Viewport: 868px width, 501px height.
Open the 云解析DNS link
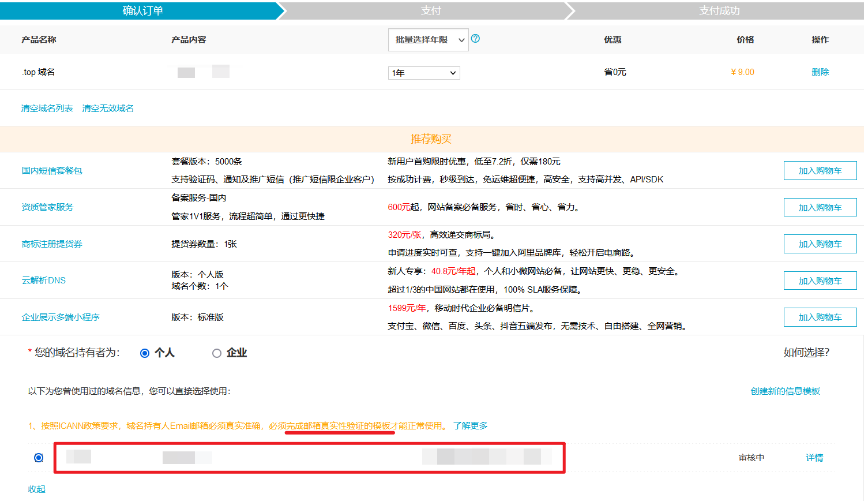point(44,281)
